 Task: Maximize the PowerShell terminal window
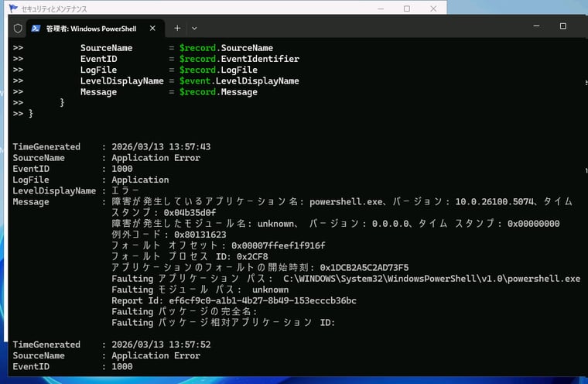[563, 26]
